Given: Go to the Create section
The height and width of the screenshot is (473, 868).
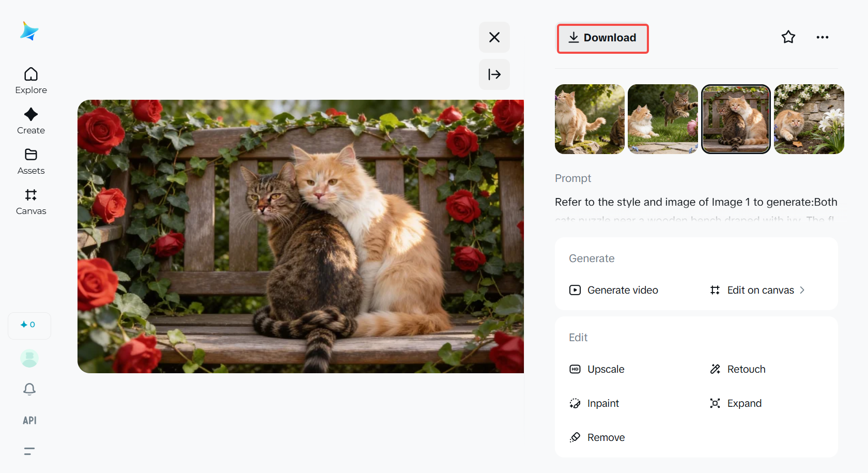Looking at the screenshot, I should click(x=31, y=121).
